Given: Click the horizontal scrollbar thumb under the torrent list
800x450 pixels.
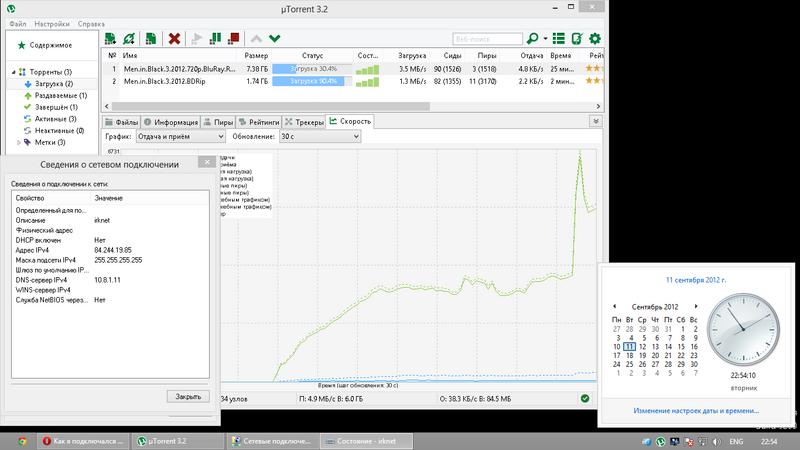Looking at the screenshot, I should pyautogui.click(x=270, y=106).
